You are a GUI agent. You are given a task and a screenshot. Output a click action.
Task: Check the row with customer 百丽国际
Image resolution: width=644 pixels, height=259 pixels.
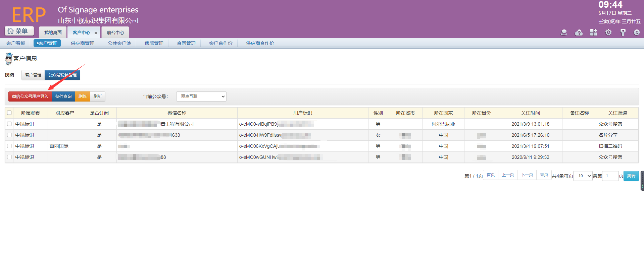pyautogui.click(x=9, y=146)
